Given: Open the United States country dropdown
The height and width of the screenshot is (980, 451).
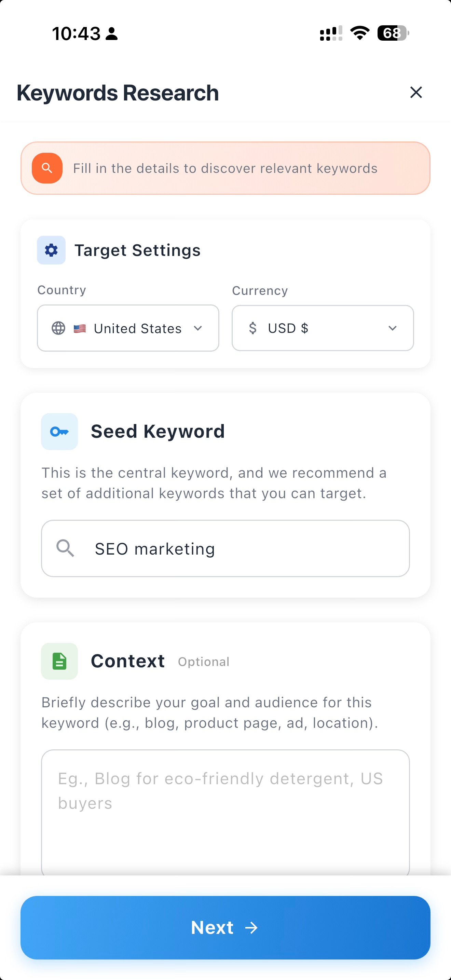Looking at the screenshot, I should coord(128,328).
